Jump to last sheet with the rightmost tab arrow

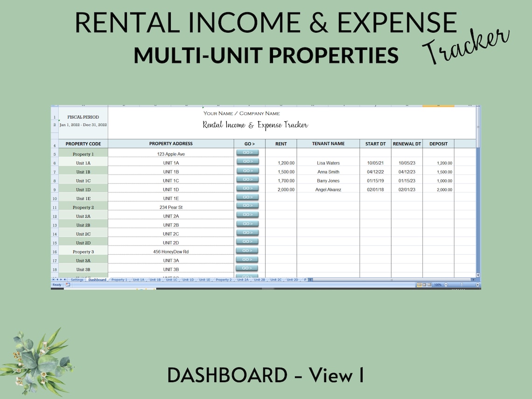pos(64,279)
